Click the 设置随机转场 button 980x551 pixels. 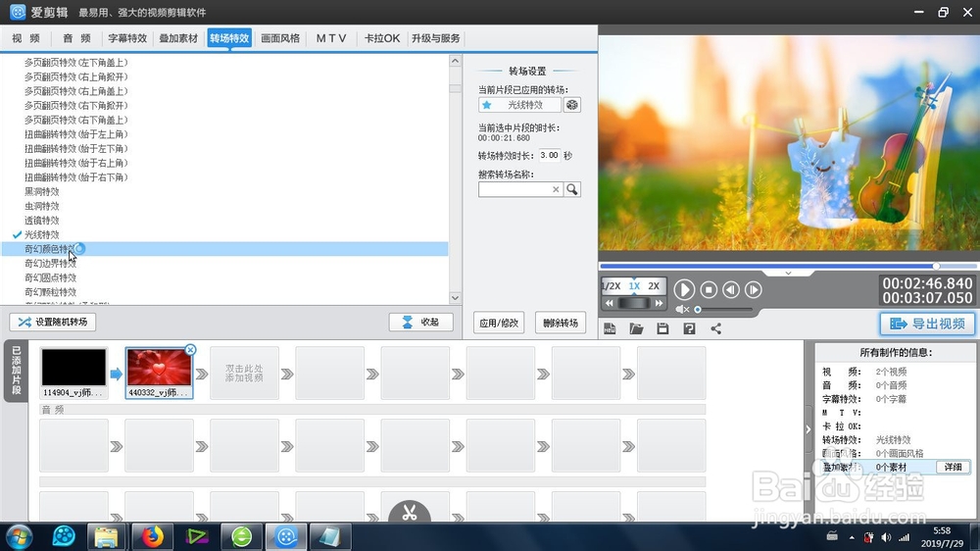click(53, 323)
